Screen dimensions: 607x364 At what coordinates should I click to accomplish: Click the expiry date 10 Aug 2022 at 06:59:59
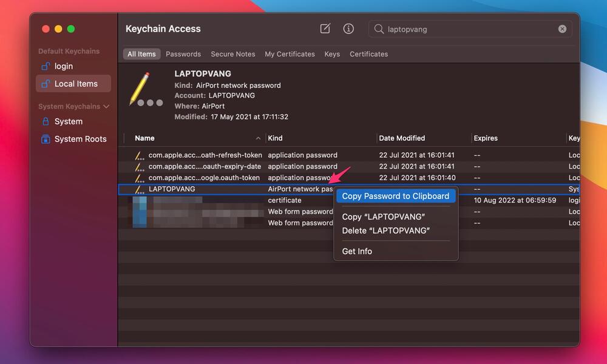[x=515, y=200]
